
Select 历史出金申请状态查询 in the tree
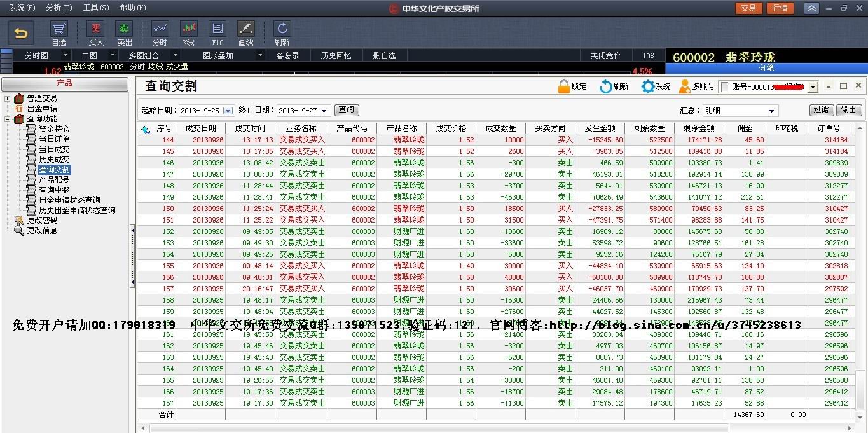(x=77, y=210)
